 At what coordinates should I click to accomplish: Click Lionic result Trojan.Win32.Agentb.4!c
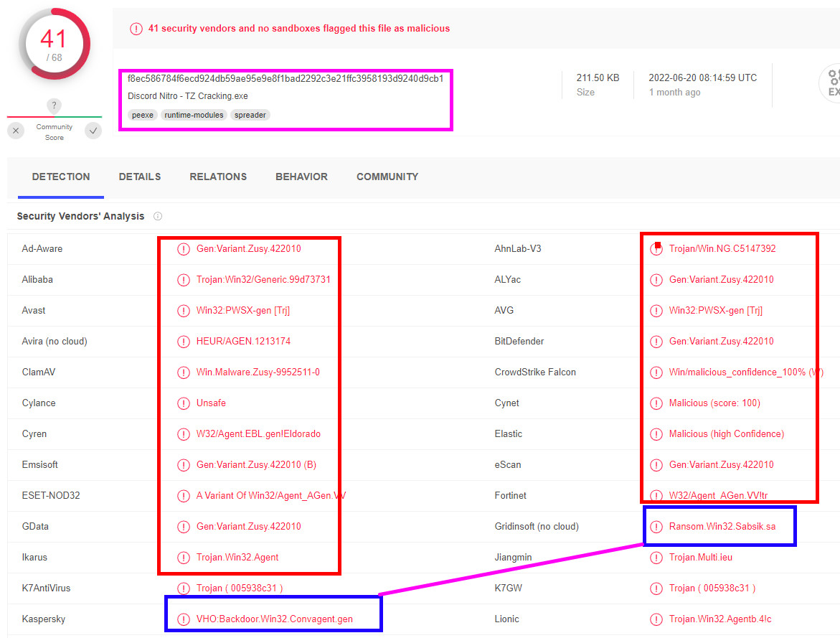click(x=720, y=619)
